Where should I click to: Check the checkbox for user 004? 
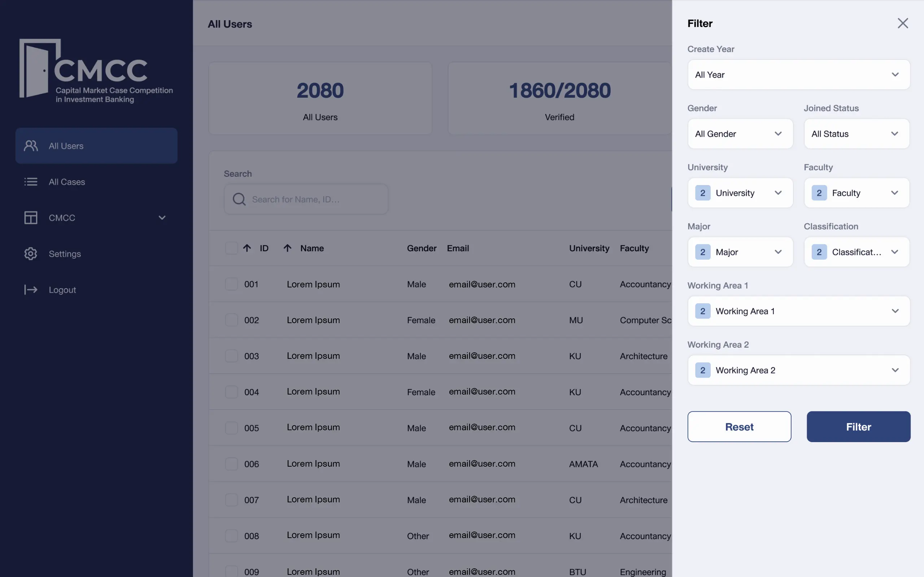[231, 392]
